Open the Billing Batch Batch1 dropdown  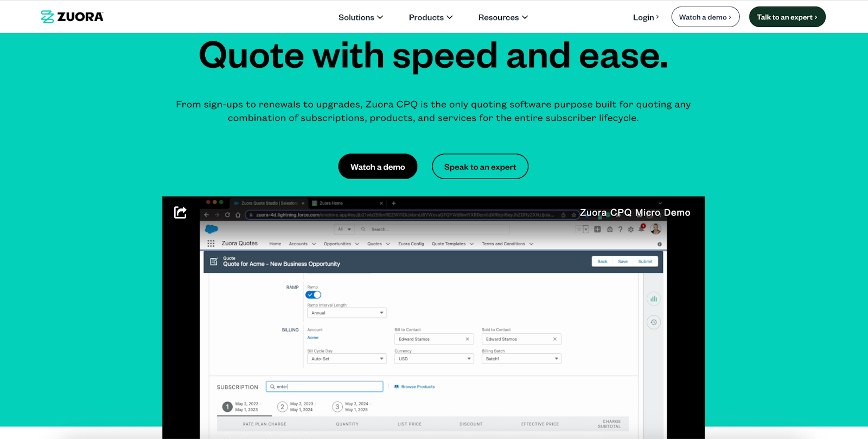[x=521, y=359]
